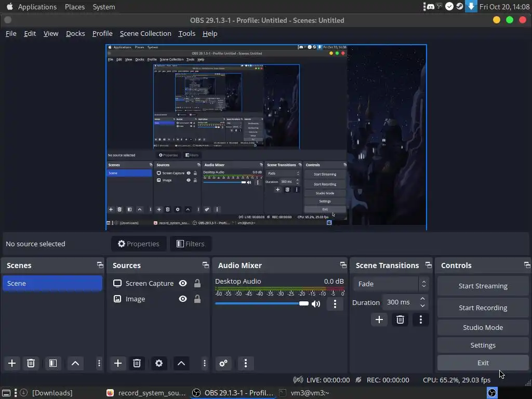Click the OBS preview canvas
This screenshot has width=532, height=399.
pos(266,137)
